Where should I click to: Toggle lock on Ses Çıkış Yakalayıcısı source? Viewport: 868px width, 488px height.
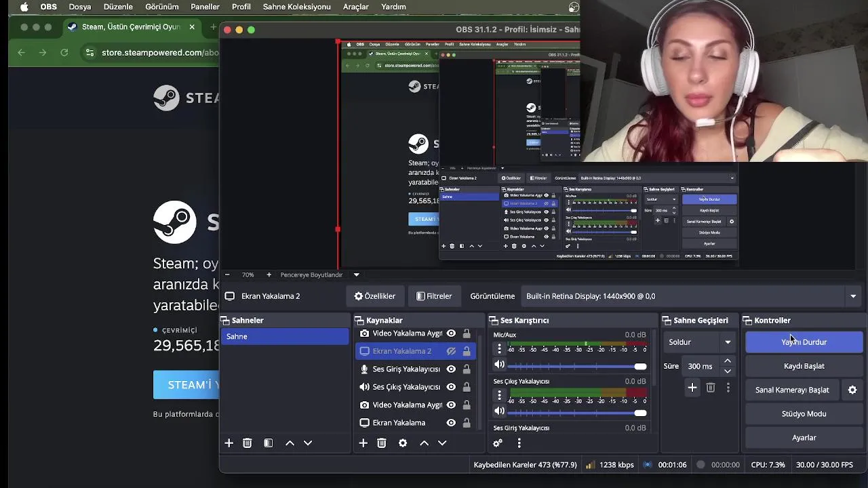(x=467, y=387)
